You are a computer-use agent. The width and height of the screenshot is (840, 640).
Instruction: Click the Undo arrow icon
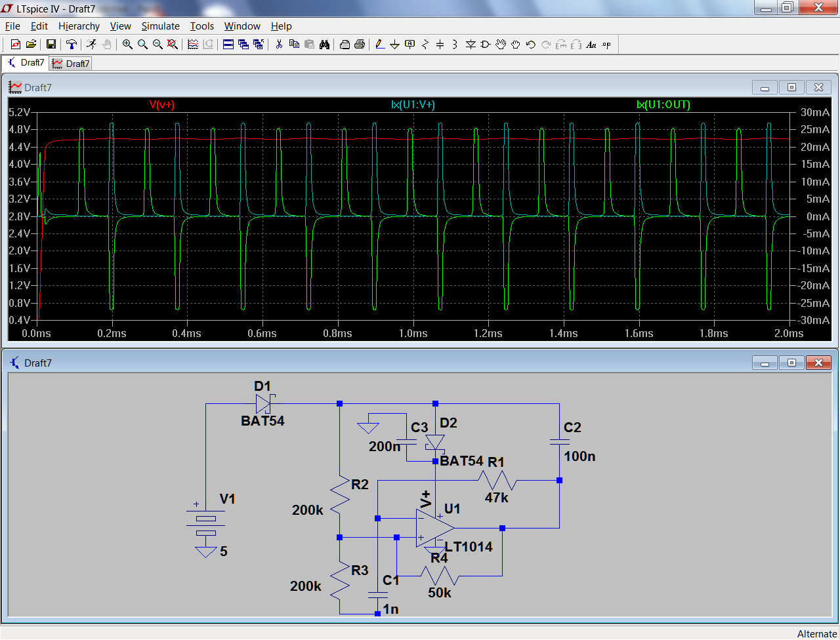[x=531, y=44]
